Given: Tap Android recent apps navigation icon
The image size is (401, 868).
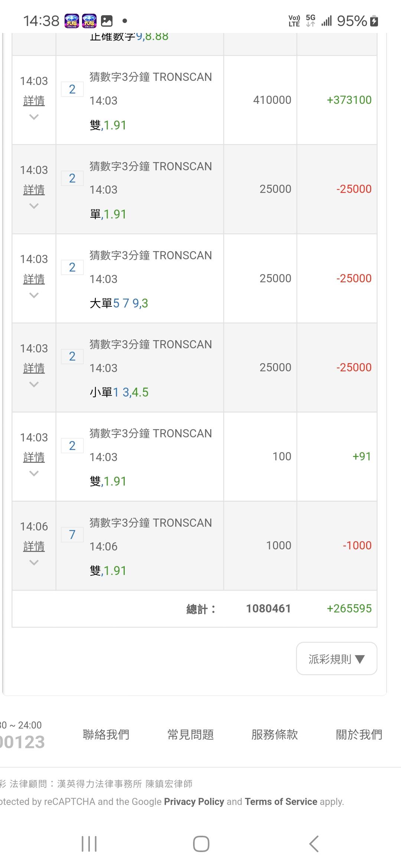Looking at the screenshot, I should coord(89,844).
